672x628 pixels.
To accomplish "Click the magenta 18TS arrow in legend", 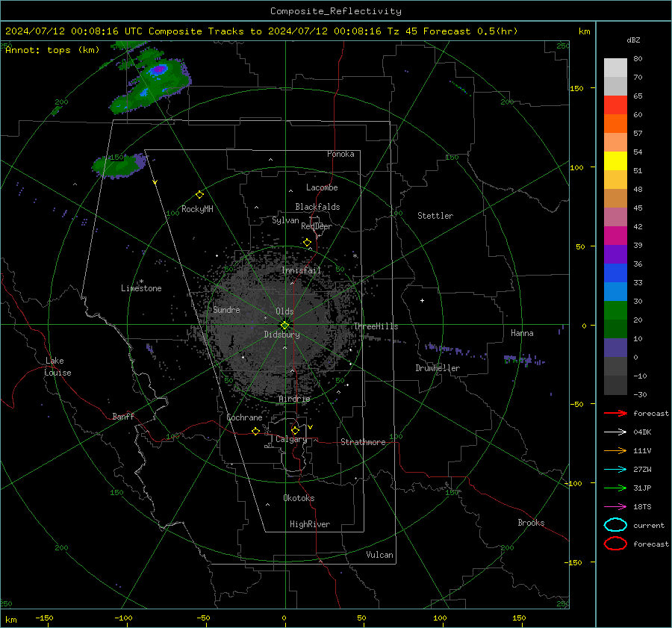I will pos(615,507).
